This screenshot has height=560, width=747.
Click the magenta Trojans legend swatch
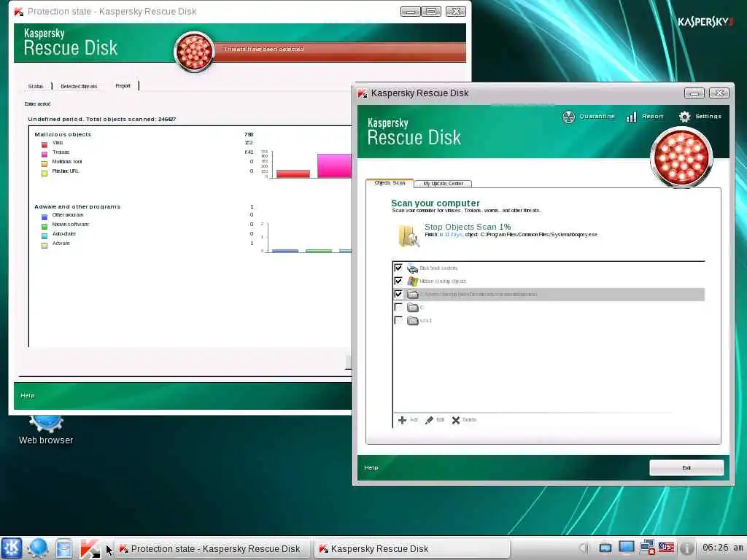44,155
